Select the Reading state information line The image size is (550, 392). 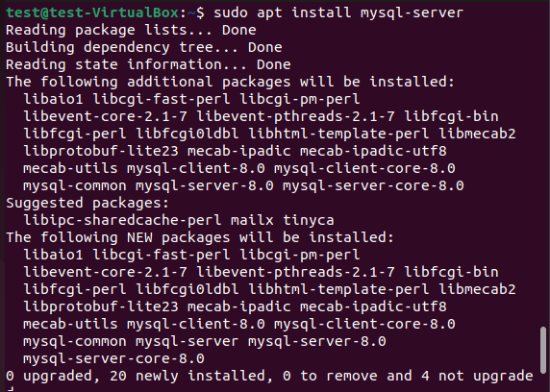[148, 64]
